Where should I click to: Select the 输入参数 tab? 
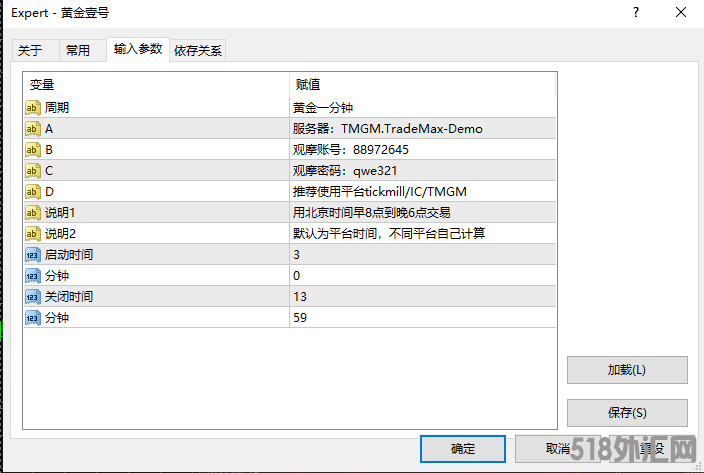coord(138,49)
